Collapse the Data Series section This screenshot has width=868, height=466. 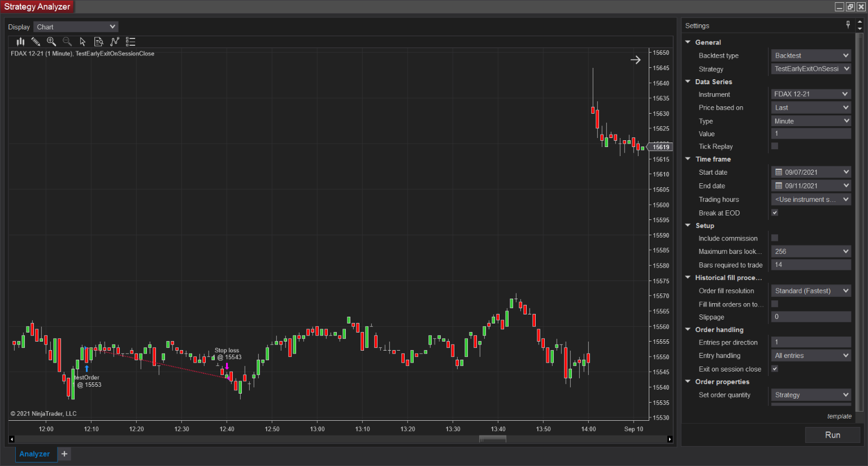688,81
